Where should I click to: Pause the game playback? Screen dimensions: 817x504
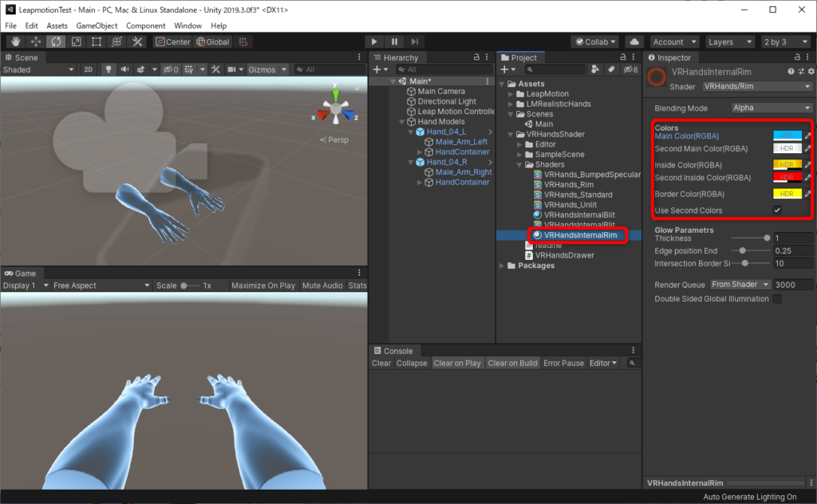[x=394, y=41]
